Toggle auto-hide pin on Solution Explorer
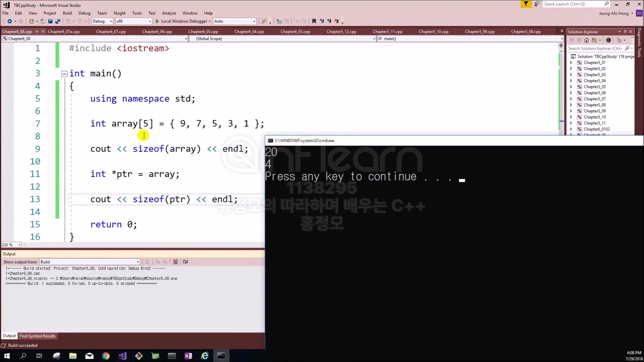644x362 pixels. click(625, 32)
